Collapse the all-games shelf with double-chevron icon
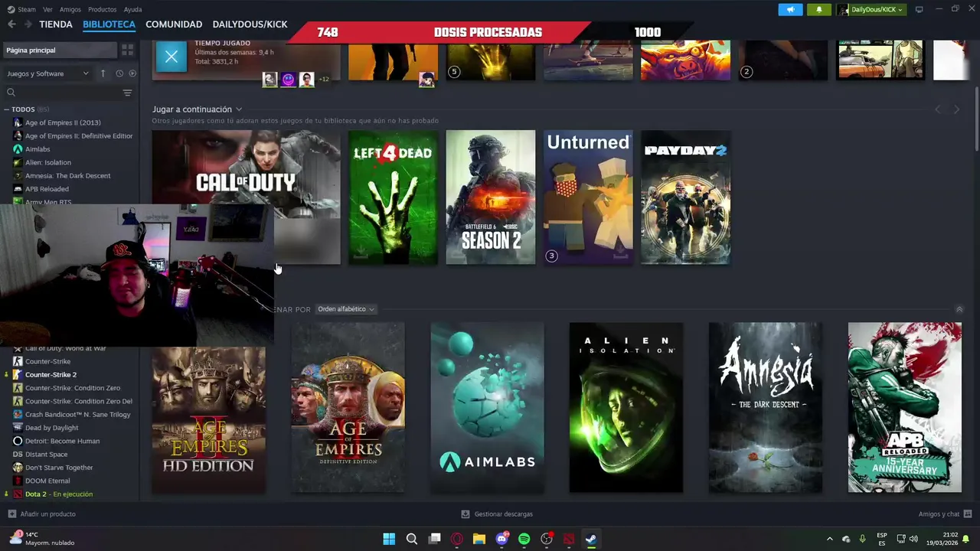Image resolution: width=980 pixels, height=551 pixels. 959,309
